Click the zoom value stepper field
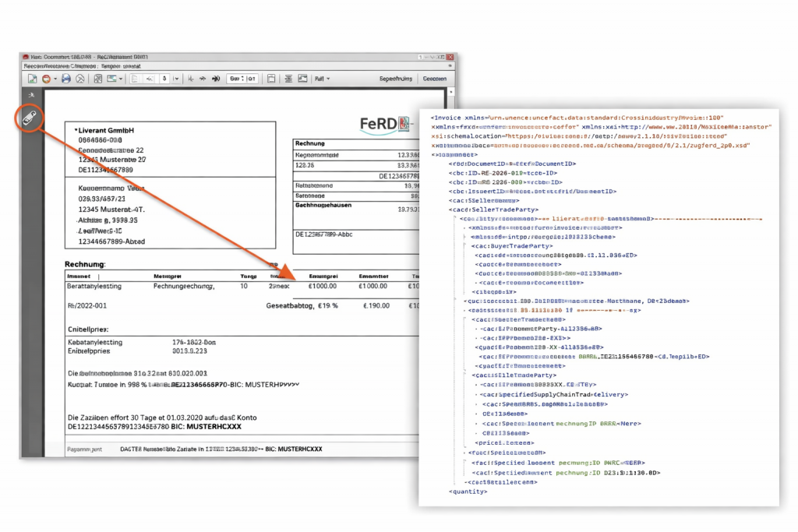Viewport: 798px width, 532px height. click(x=242, y=79)
